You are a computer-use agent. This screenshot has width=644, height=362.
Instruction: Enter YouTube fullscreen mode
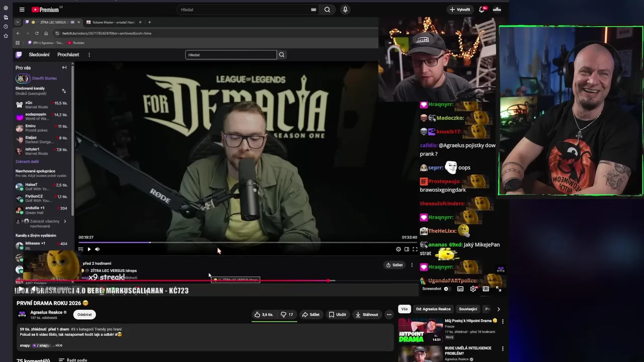tap(499, 289)
